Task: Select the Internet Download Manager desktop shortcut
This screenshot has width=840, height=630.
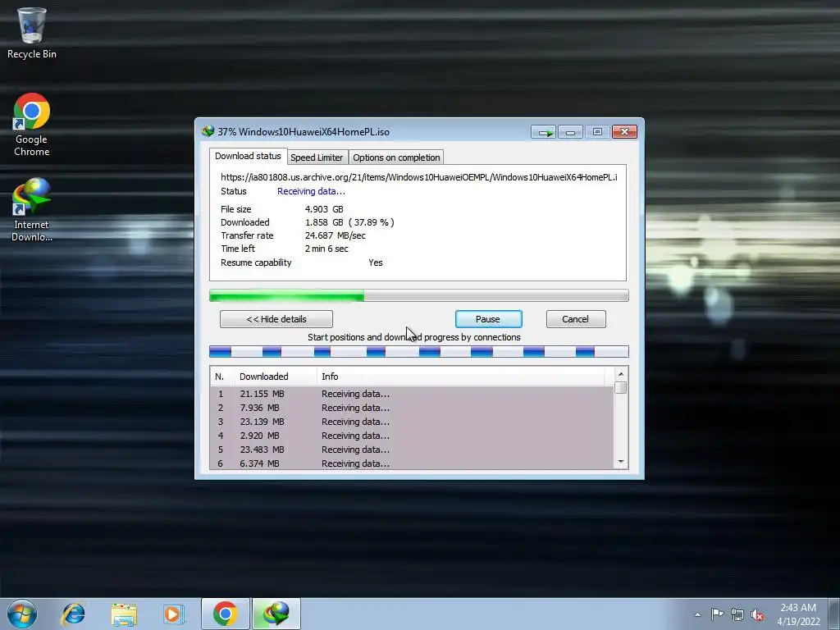Action: [32, 210]
